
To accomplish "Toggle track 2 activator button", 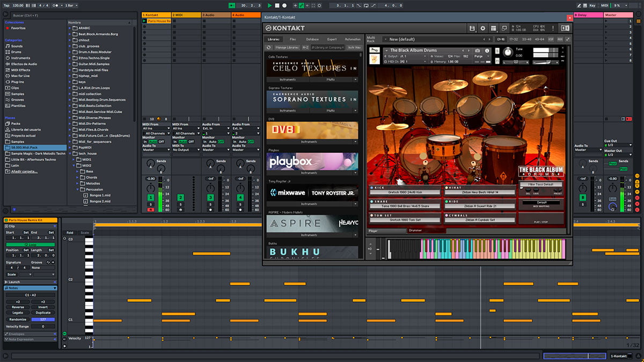I will pyautogui.click(x=181, y=198).
